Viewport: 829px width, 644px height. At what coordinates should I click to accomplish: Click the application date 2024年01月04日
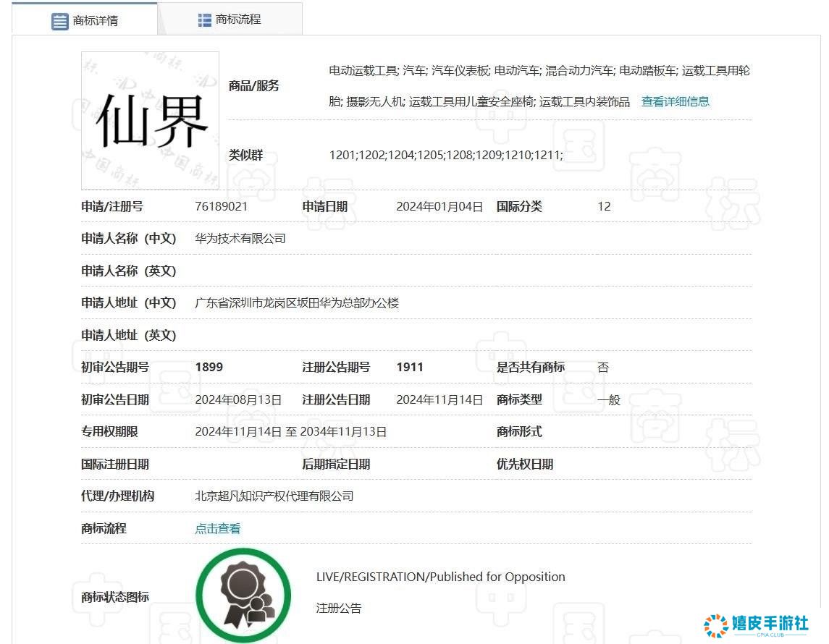439,206
